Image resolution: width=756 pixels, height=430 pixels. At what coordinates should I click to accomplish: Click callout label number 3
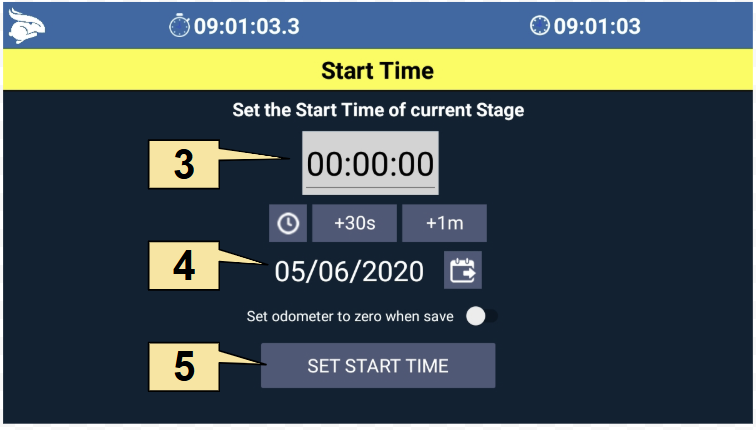click(184, 164)
